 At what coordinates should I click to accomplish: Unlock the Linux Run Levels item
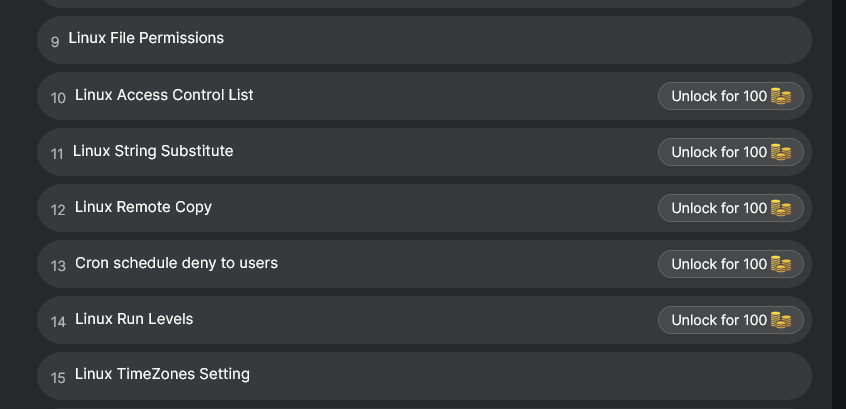coord(731,320)
